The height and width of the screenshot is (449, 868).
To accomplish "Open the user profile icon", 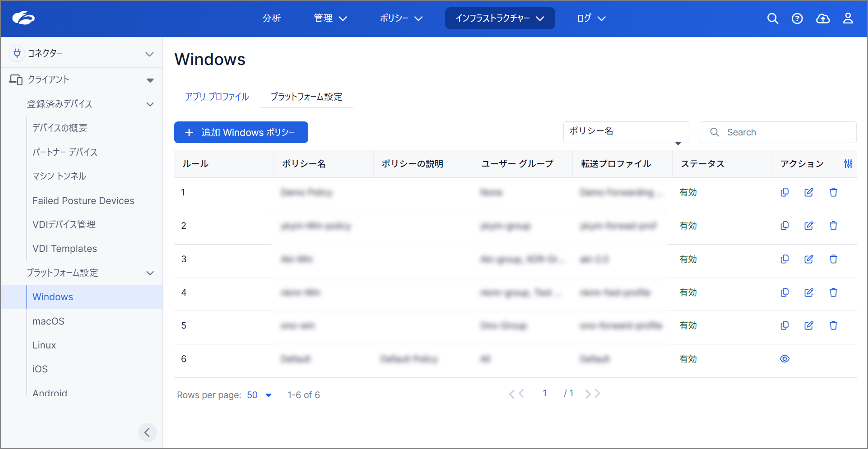I will tap(849, 19).
